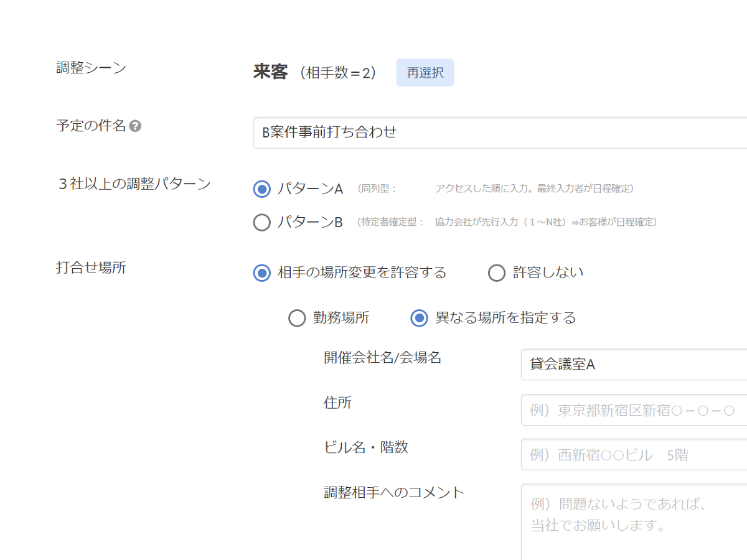The image size is (747, 560).
Task: Choose 相手の場所変更を許容する option
Action: tap(262, 273)
